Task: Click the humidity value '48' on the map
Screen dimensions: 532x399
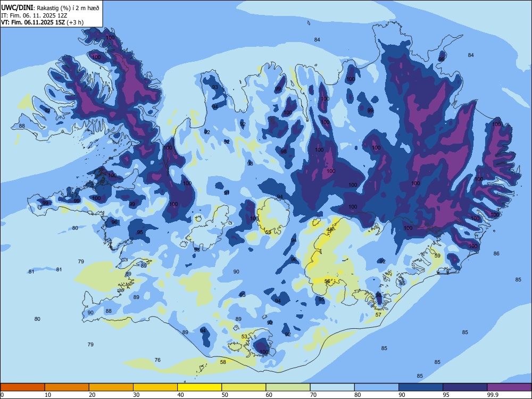Action: [x=329, y=230]
